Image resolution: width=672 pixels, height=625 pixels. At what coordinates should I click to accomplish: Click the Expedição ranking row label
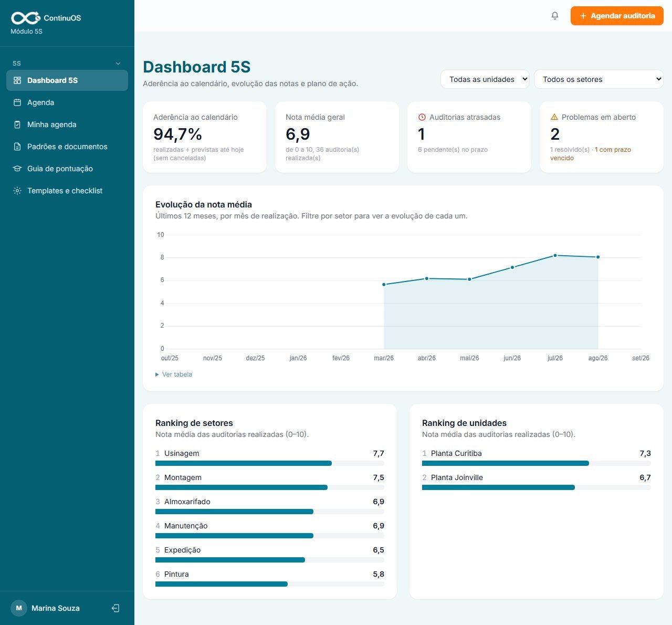click(x=183, y=550)
